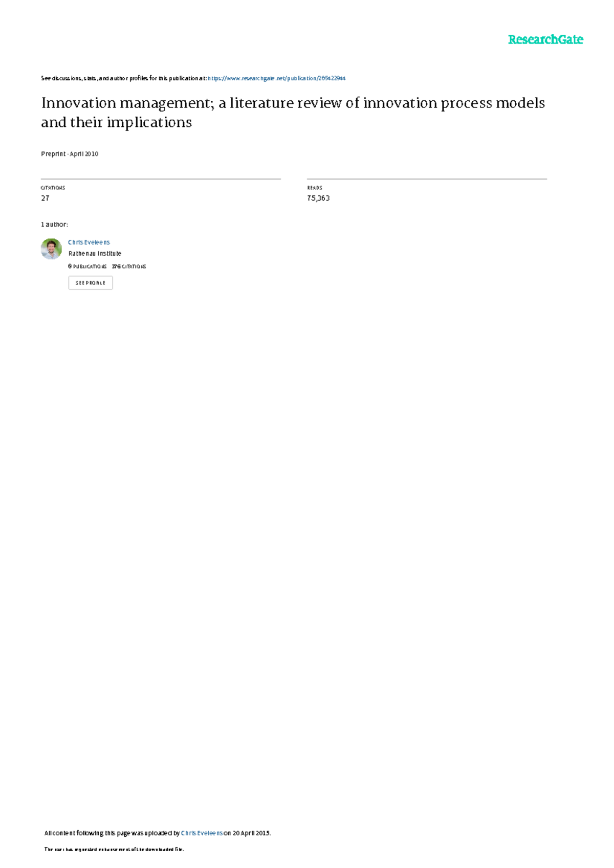Click the 'on 20 April 2015' upload date text
Viewport: 614px width, 868px height.
coord(247,833)
